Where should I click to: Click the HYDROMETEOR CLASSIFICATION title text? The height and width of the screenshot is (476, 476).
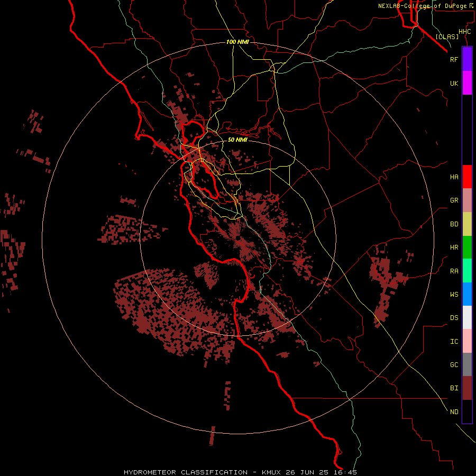click(x=186, y=472)
